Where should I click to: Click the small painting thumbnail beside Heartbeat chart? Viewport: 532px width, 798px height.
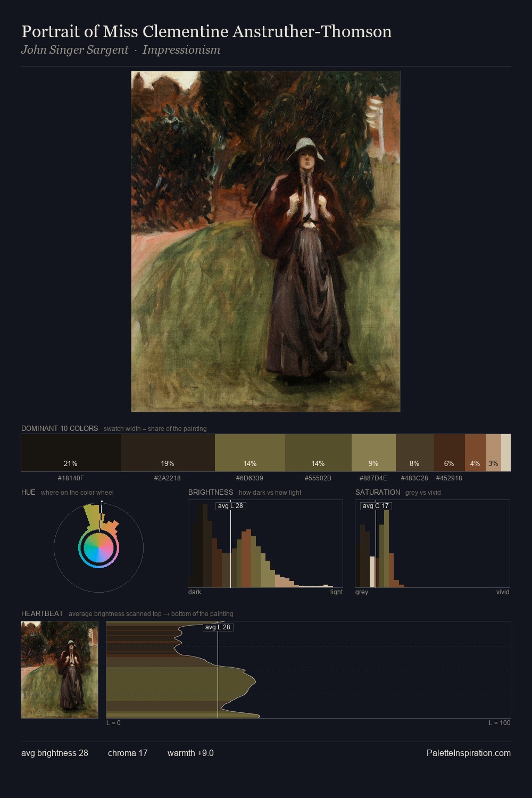60,670
